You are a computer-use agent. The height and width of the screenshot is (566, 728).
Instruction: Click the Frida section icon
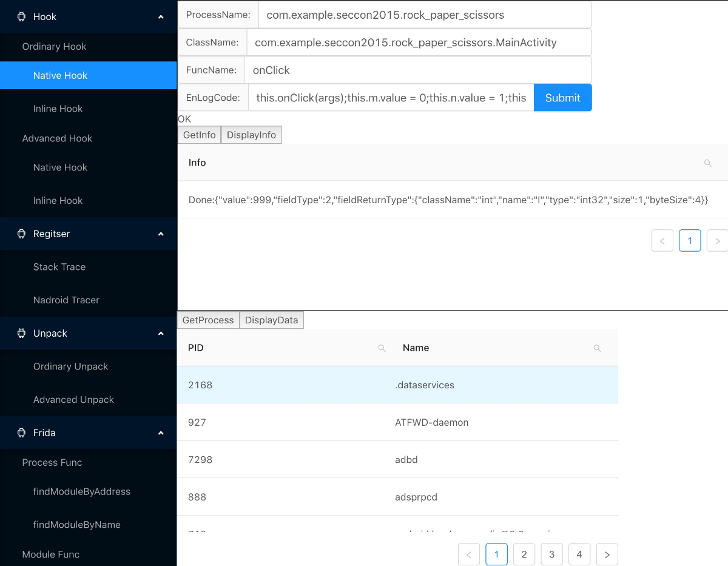[x=22, y=433]
